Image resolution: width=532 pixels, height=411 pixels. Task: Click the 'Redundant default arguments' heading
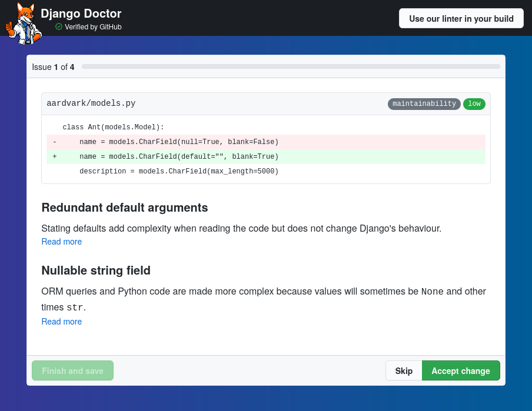pos(125,208)
